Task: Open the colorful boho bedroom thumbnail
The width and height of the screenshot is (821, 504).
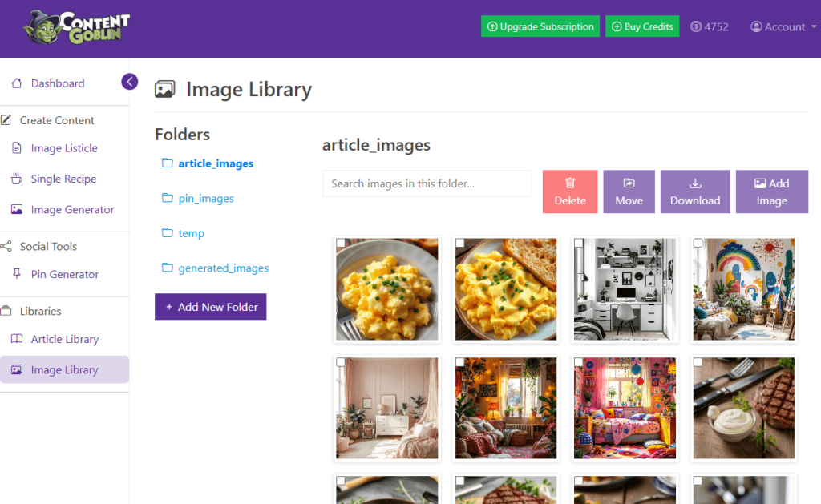Action: coord(625,408)
